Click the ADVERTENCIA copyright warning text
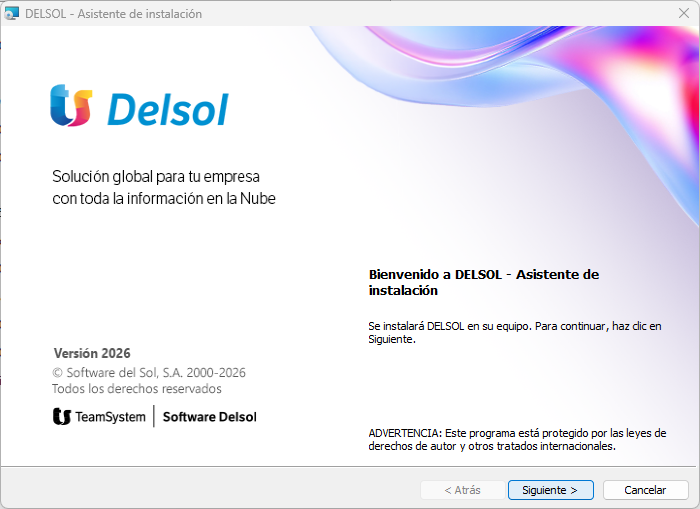The height and width of the screenshot is (509, 700). pos(517,439)
